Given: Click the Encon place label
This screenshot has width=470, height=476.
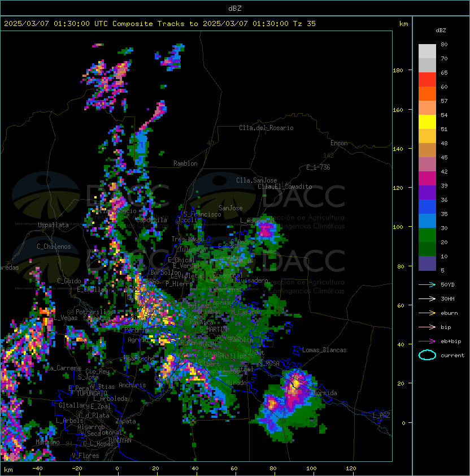Looking at the screenshot, I should pyautogui.click(x=339, y=143).
